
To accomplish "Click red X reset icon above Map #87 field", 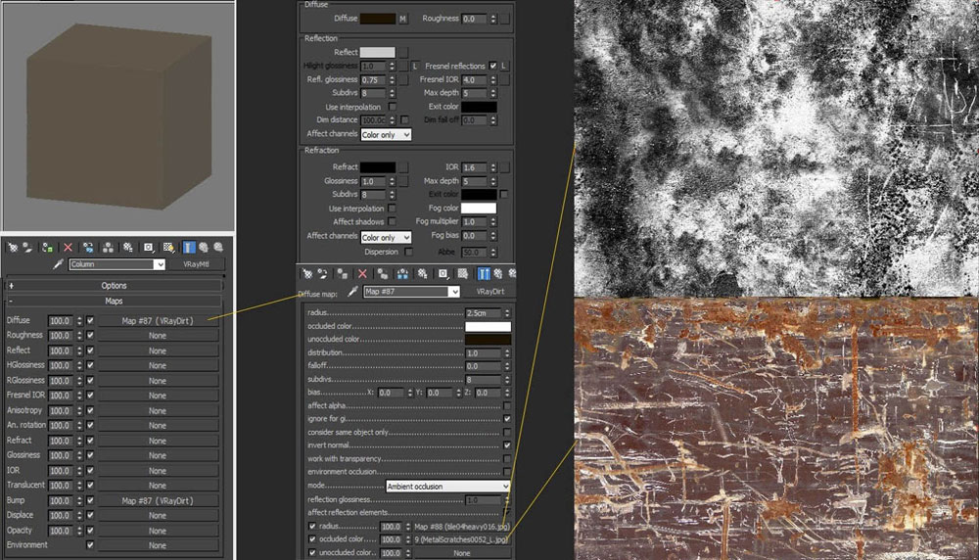I will [362, 274].
